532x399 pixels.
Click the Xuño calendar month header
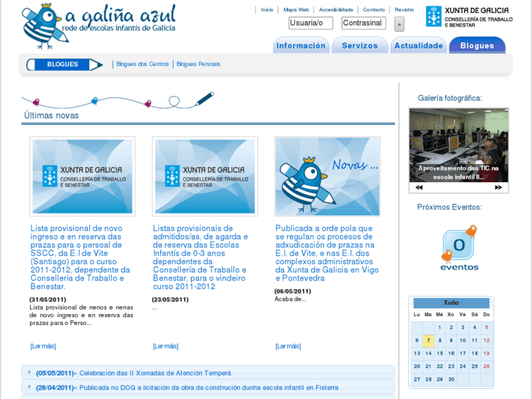tap(452, 302)
